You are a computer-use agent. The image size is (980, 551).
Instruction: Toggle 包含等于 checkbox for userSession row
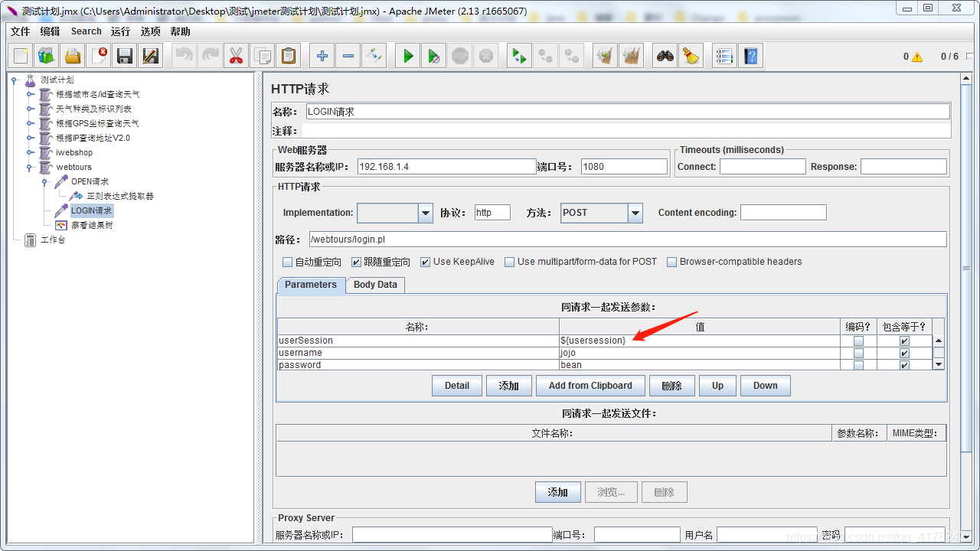click(x=904, y=341)
